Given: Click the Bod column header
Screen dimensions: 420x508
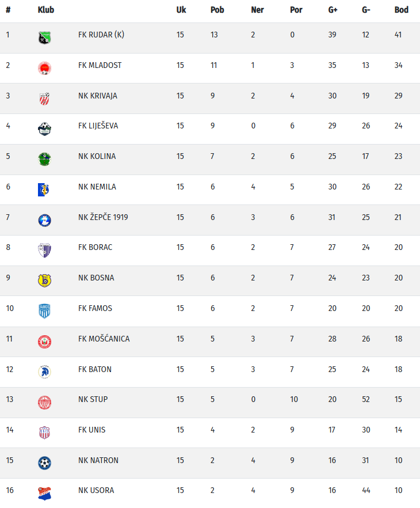Looking at the screenshot, I should (x=401, y=10).
